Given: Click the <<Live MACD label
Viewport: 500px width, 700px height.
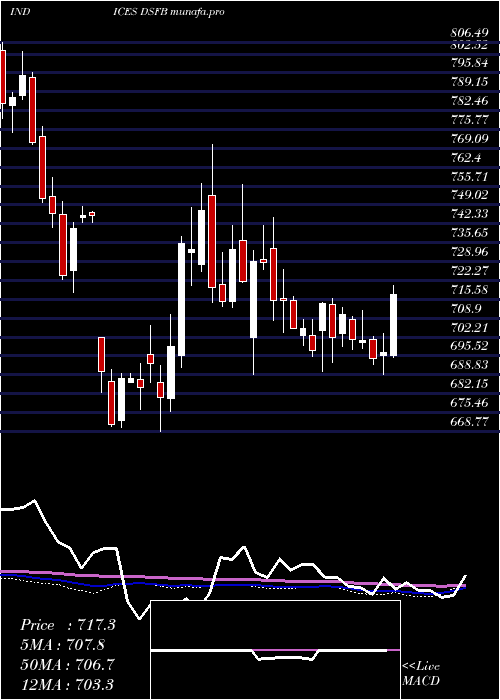Looking at the screenshot, I should [x=421, y=674].
